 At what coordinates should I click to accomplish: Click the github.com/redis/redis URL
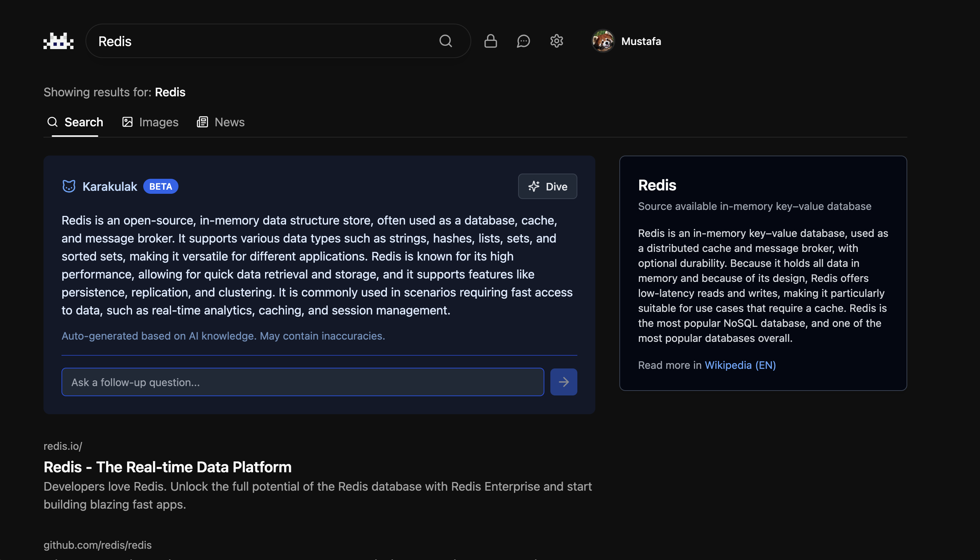[x=98, y=545]
